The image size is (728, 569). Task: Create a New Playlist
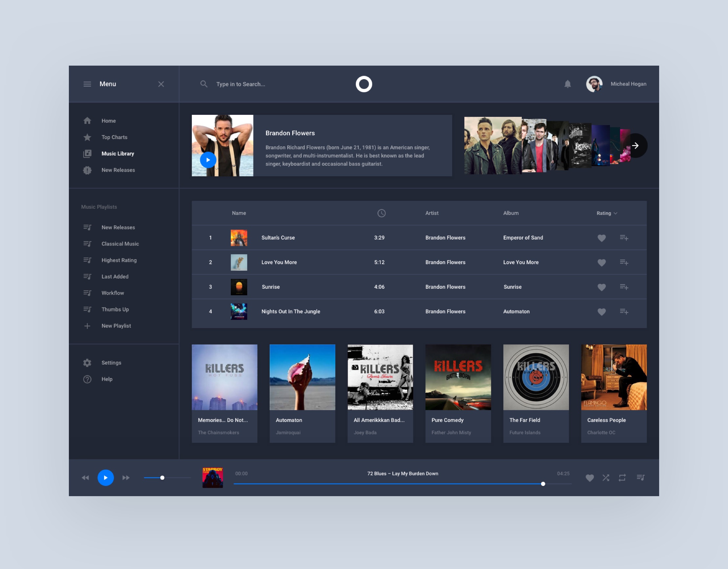pyautogui.click(x=116, y=326)
